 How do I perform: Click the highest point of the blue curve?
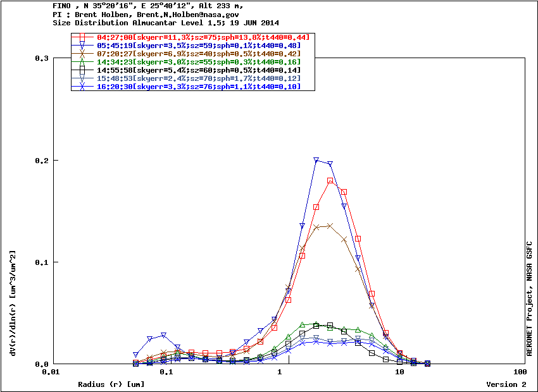(316, 160)
